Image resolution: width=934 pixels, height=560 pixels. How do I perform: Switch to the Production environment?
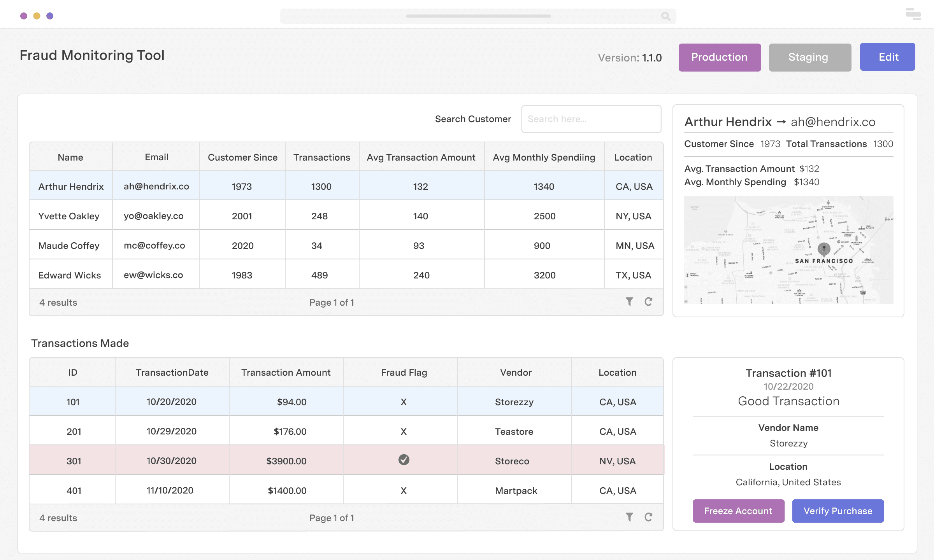click(x=720, y=57)
